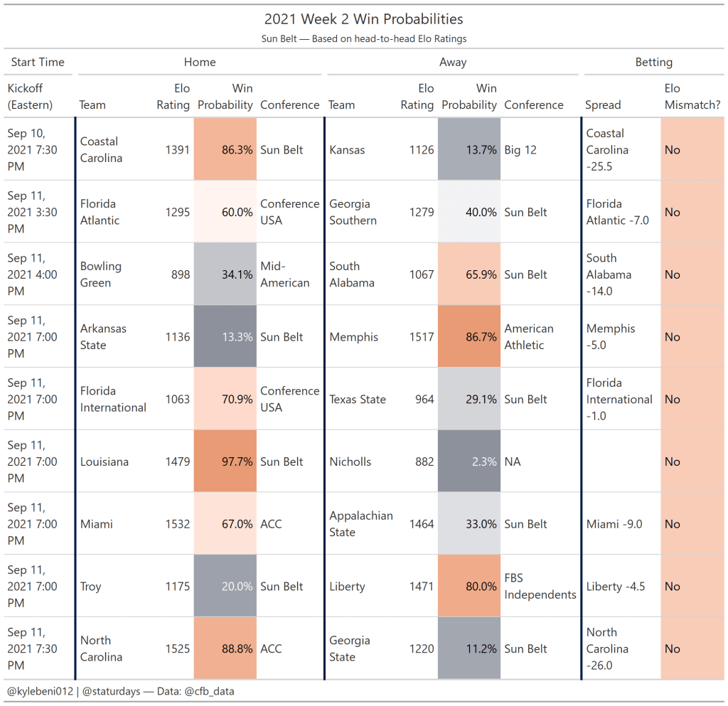Click the Nicholls 2.3% probability cell

(469, 461)
